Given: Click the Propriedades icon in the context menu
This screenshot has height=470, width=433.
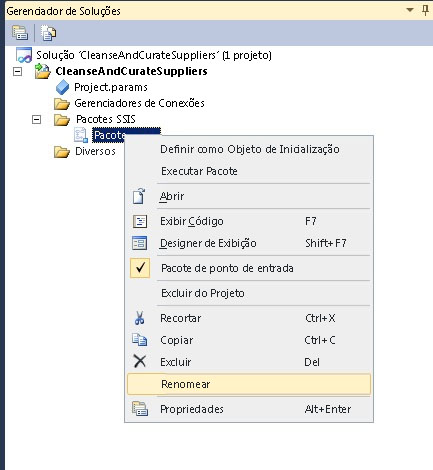Looking at the screenshot, I should pyautogui.click(x=140, y=409).
